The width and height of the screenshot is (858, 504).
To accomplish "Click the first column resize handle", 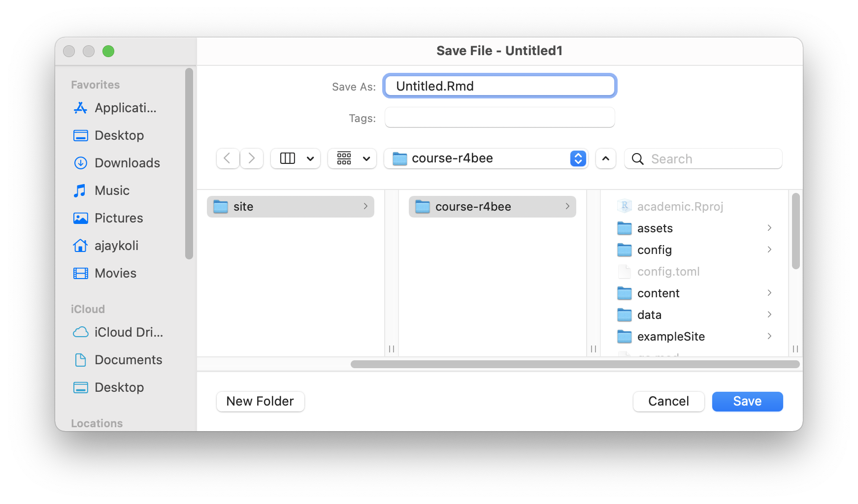I will point(392,349).
